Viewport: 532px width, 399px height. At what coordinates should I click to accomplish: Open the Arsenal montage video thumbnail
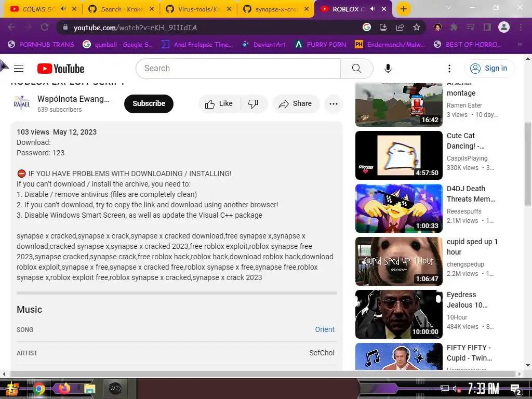(x=398, y=104)
